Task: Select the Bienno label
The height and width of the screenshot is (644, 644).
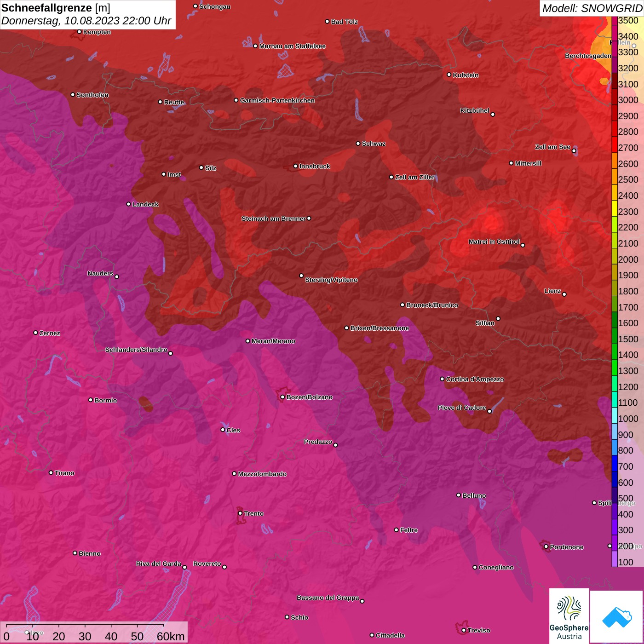Action: tap(89, 553)
